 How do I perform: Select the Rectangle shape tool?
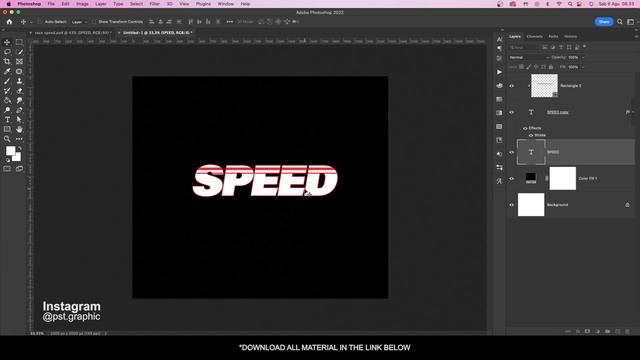pyautogui.click(x=7, y=129)
